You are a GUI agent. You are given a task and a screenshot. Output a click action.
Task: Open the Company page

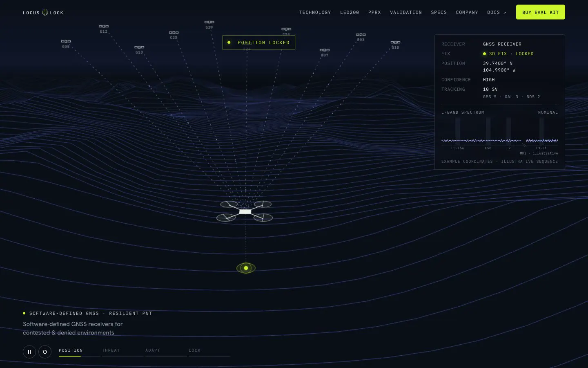click(x=467, y=12)
